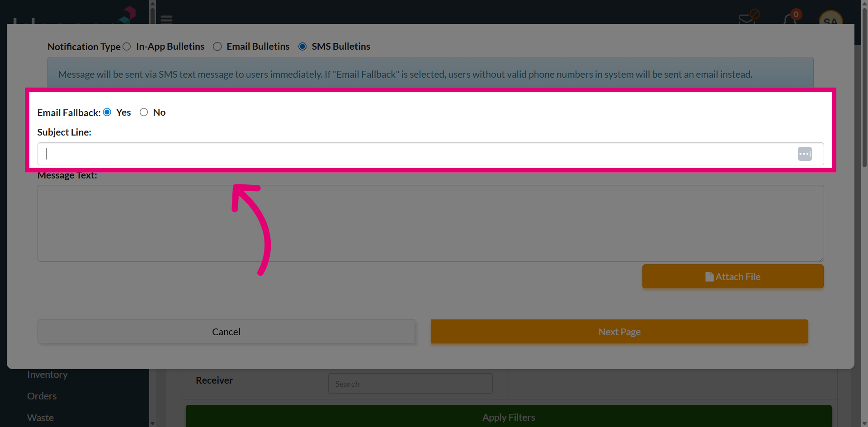Viewport: 868px width, 427px height.
Task: Open the notifications bell icon
Action: tap(790, 19)
